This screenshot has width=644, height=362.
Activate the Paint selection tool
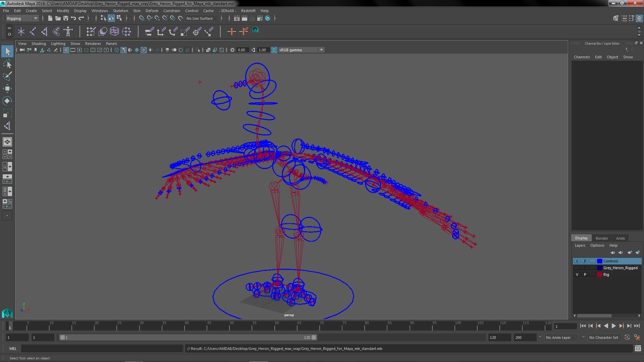click(7, 76)
